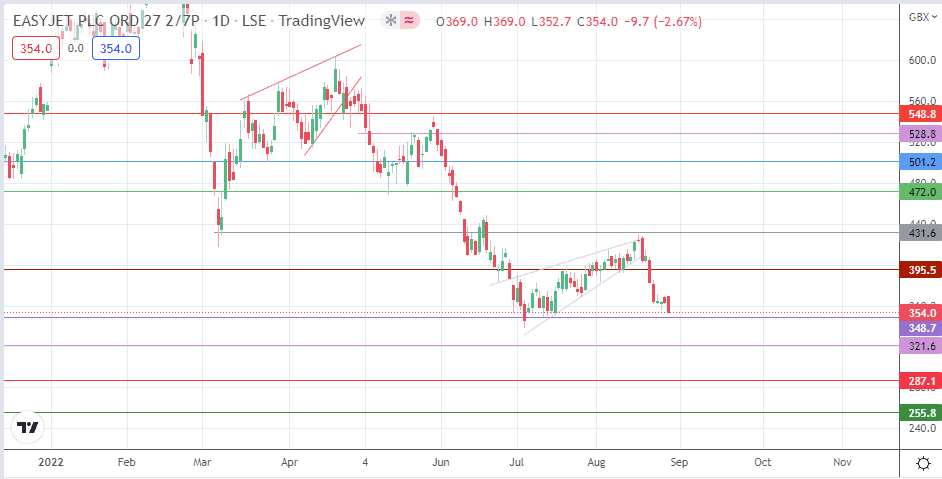Click the TradingView logo icon

click(x=28, y=427)
